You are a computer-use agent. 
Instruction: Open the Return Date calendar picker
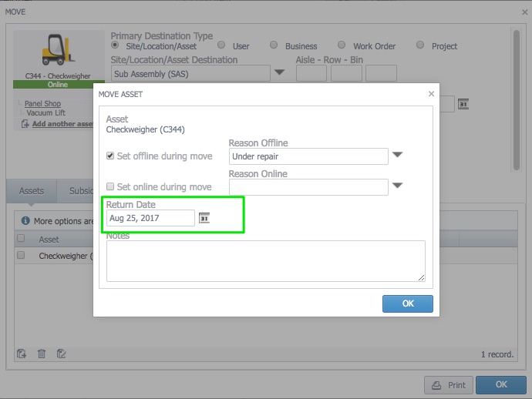pos(204,218)
